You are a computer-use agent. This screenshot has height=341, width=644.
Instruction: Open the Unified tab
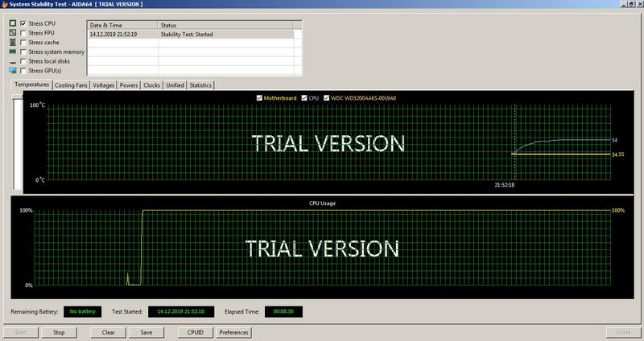pos(175,85)
